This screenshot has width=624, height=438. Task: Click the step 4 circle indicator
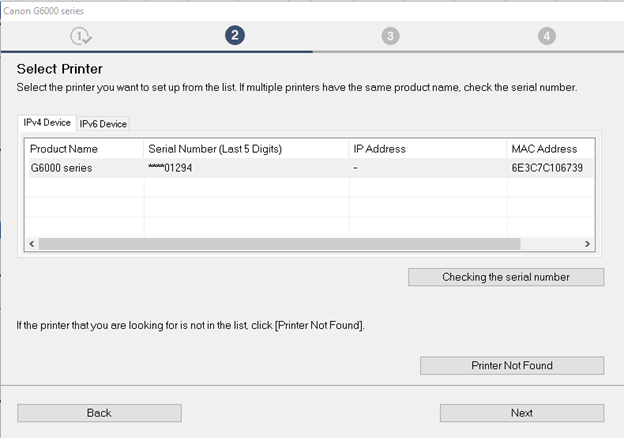point(547,36)
